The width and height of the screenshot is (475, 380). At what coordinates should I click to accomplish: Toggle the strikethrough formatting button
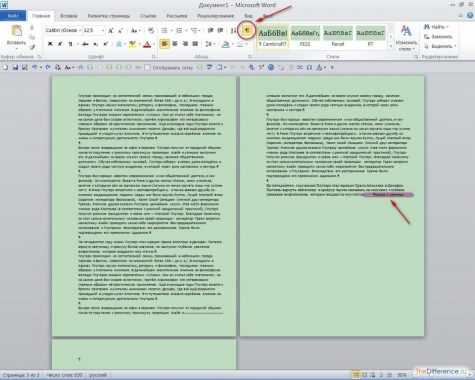tap(85, 44)
